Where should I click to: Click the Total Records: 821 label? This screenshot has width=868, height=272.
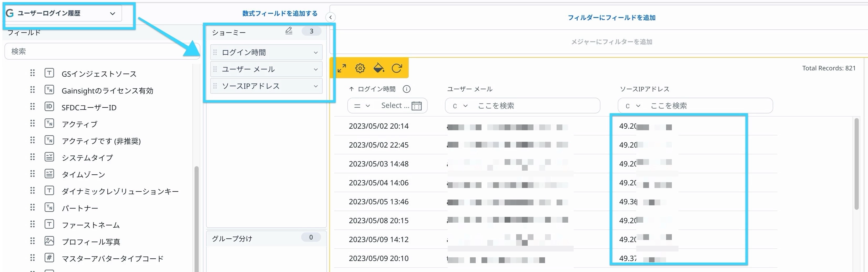click(829, 69)
